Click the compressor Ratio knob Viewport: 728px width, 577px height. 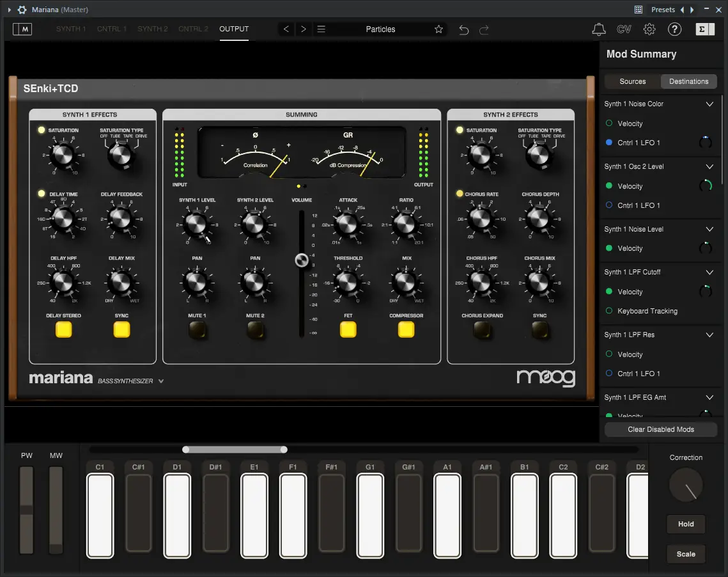point(406,225)
